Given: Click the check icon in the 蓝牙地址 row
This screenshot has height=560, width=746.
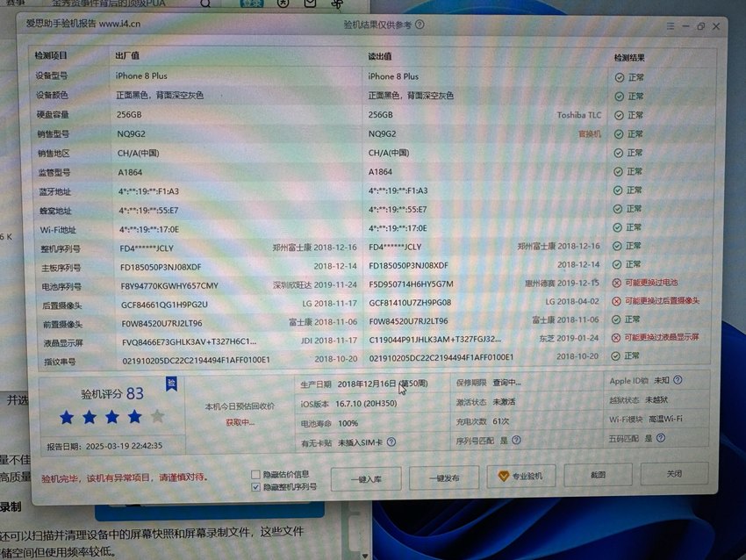Looking at the screenshot, I should 618,190.
